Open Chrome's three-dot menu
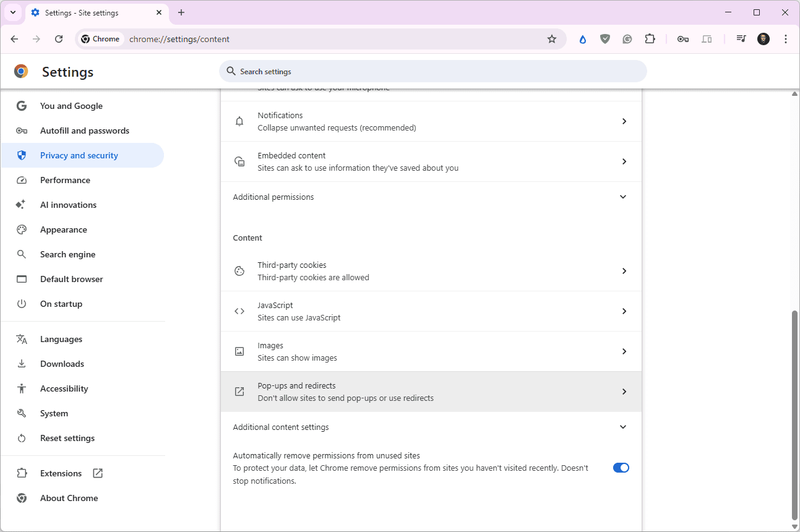This screenshot has height=532, width=800. coord(786,39)
